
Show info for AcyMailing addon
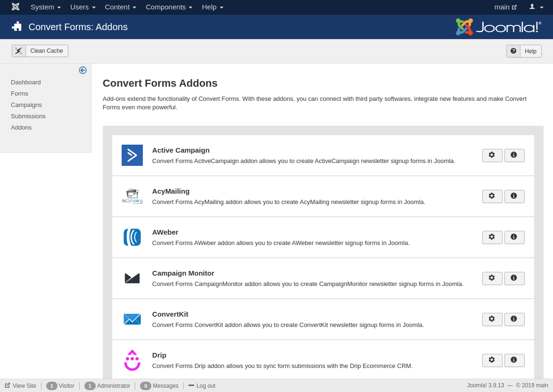514,196
